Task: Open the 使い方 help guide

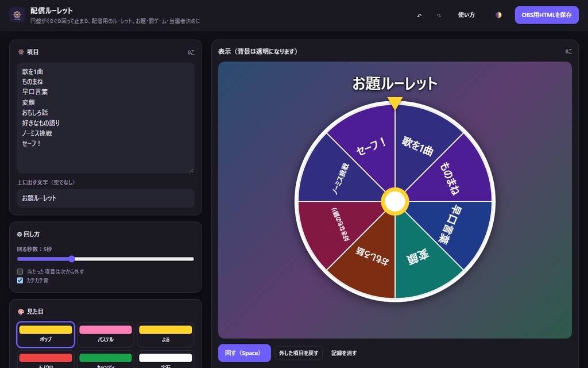Action: 466,15
